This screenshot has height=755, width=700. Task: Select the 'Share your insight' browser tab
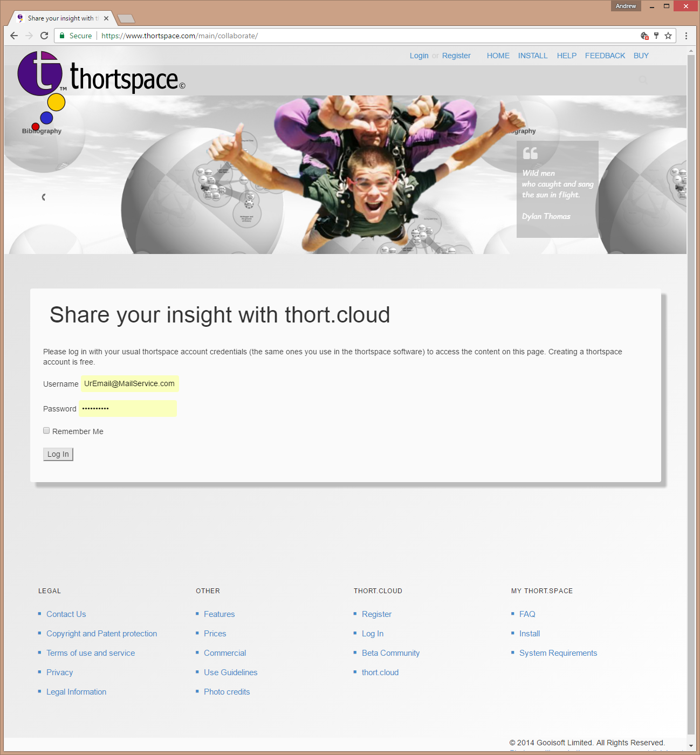[x=63, y=18]
